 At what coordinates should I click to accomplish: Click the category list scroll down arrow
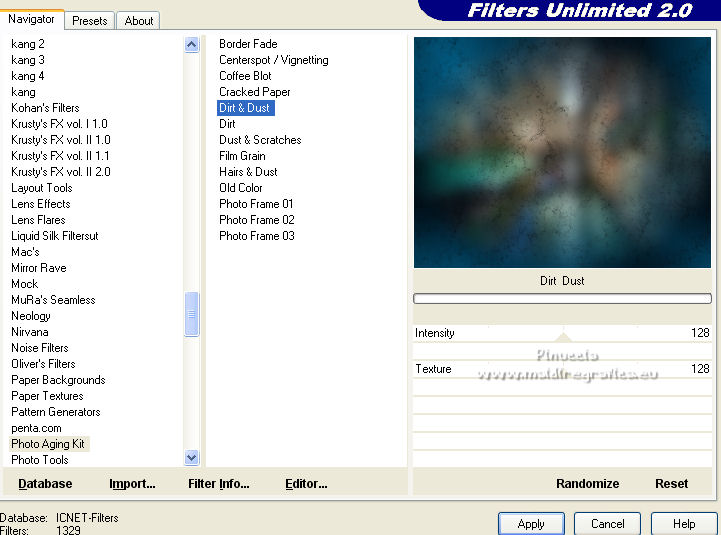(x=191, y=458)
